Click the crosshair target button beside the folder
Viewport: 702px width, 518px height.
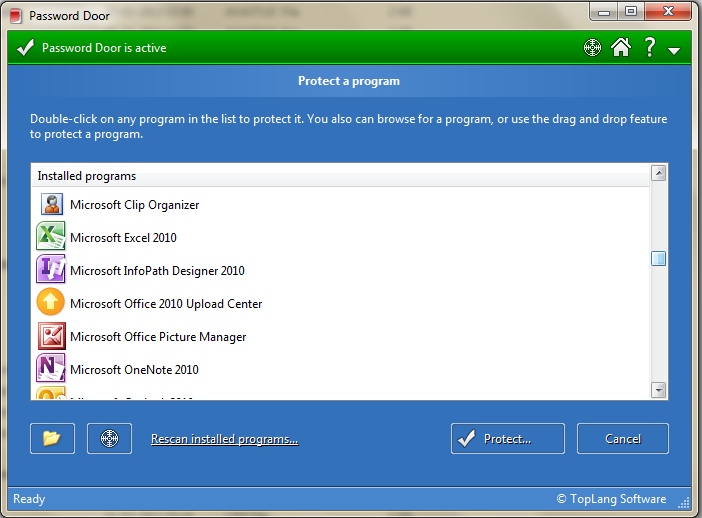point(109,438)
